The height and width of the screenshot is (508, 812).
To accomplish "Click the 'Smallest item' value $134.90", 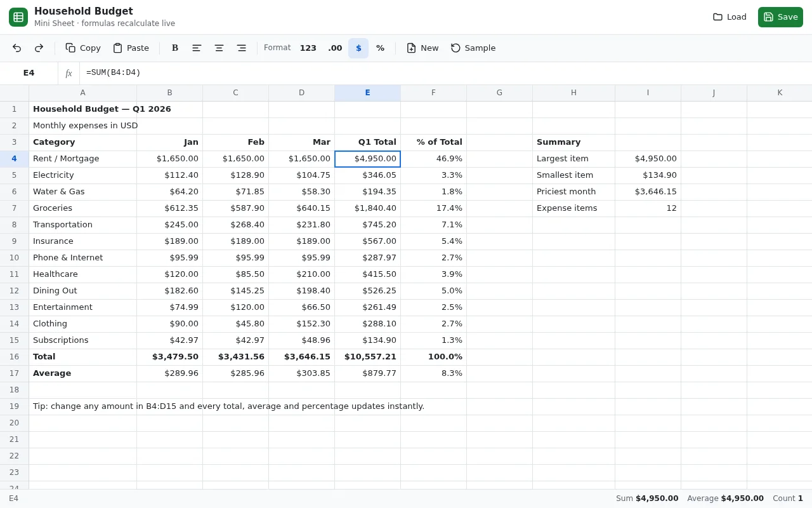I will 648,175.
